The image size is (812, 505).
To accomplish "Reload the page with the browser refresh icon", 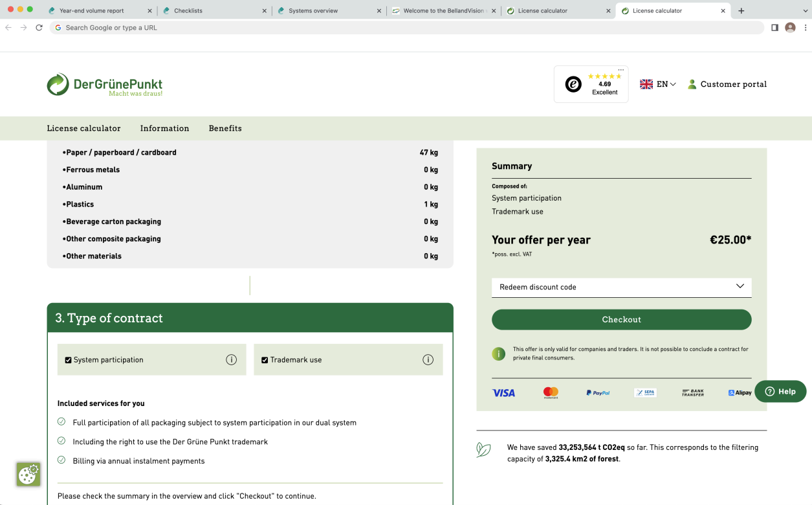I will [39, 28].
